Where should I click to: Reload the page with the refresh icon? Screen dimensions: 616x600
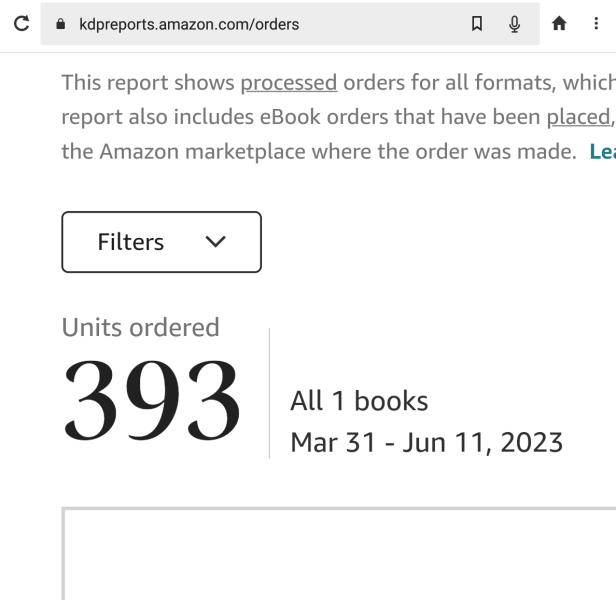point(20,24)
